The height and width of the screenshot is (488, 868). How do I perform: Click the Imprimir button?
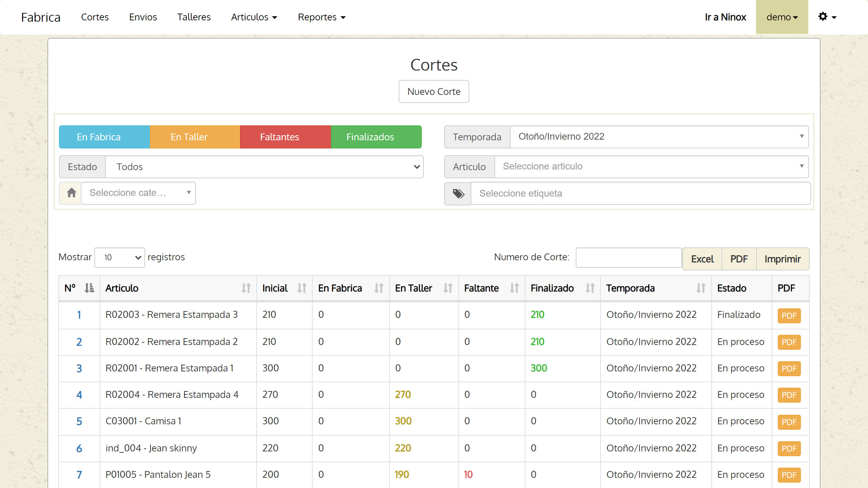[x=783, y=259]
